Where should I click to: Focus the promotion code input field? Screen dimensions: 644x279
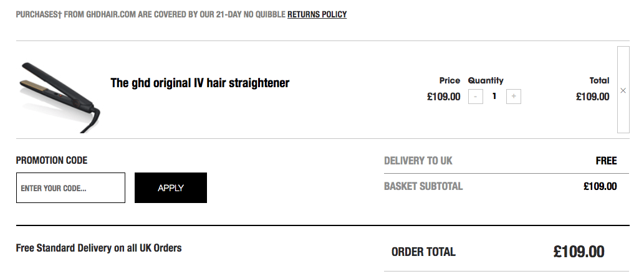pos(70,188)
